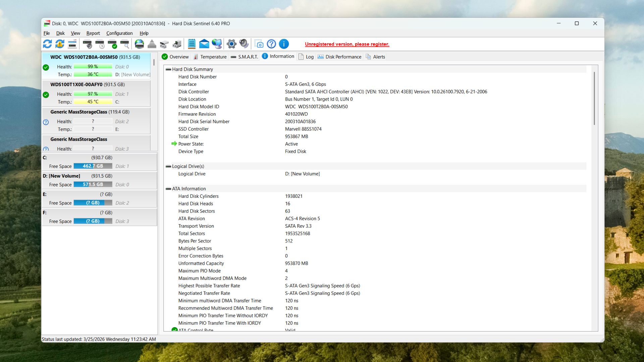
Task: Click the disk with green checkmark toolbar icon
Action: point(112,44)
